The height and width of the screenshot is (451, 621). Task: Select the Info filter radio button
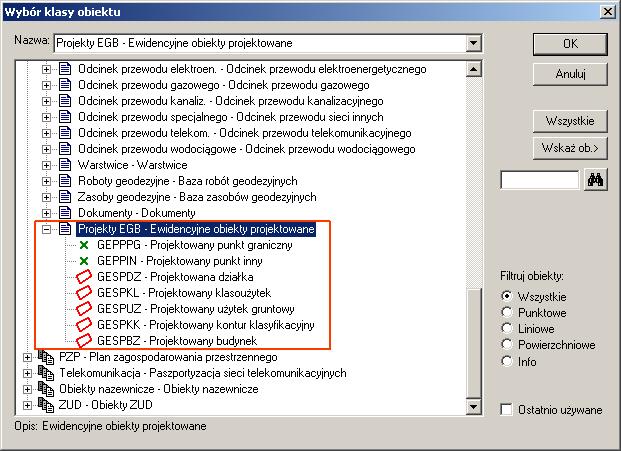click(507, 361)
